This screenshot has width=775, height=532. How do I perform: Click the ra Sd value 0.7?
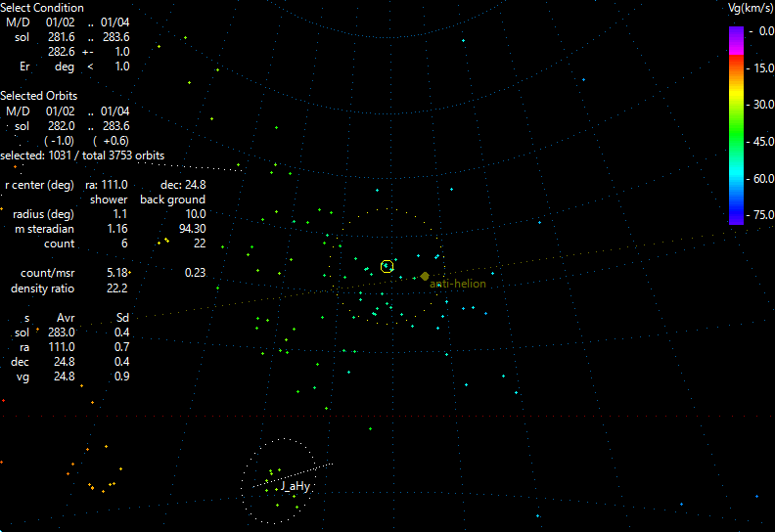click(x=121, y=347)
